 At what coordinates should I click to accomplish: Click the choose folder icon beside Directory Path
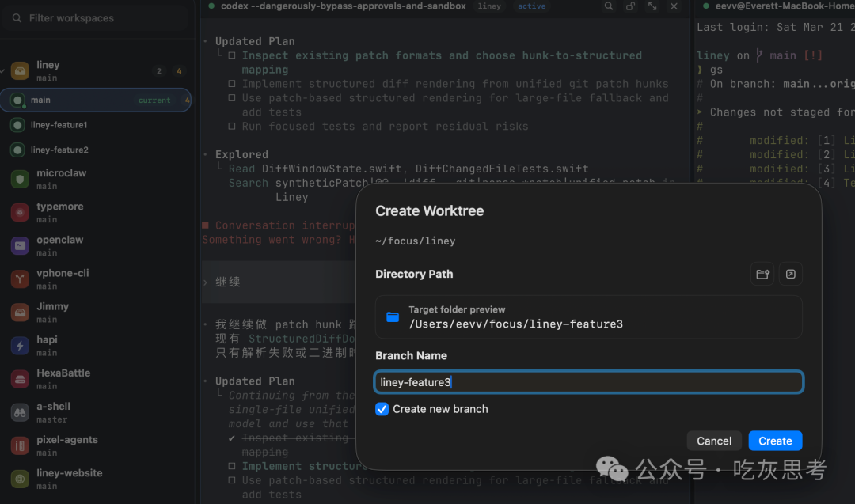(762, 274)
